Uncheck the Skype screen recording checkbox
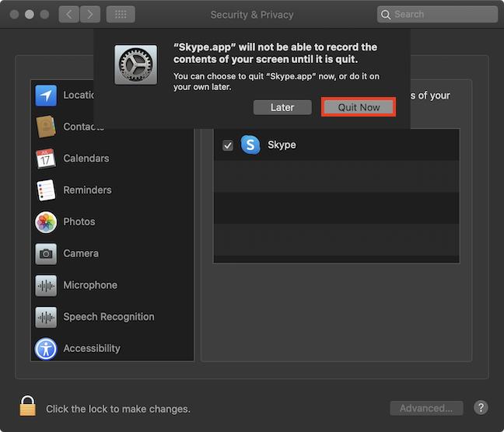 coord(228,145)
